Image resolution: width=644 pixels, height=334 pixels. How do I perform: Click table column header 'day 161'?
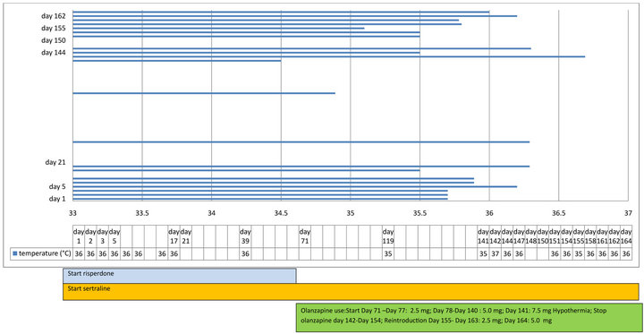pyautogui.click(x=602, y=236)
